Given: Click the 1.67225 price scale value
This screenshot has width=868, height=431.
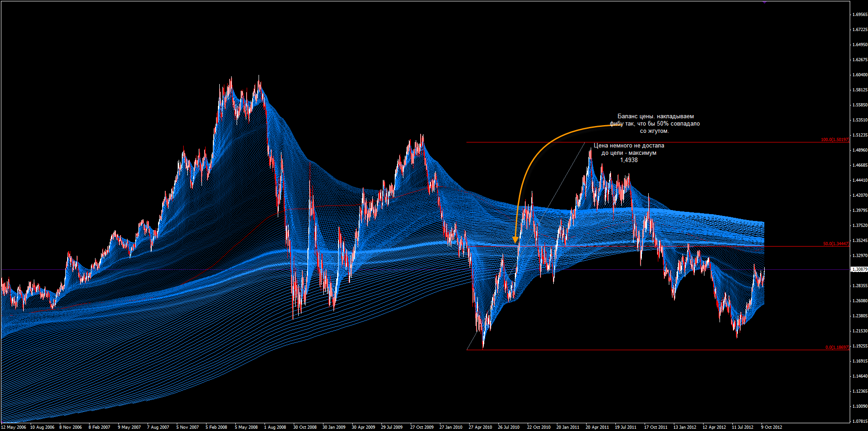Looking at the screenshot, I should pos(860,30).
